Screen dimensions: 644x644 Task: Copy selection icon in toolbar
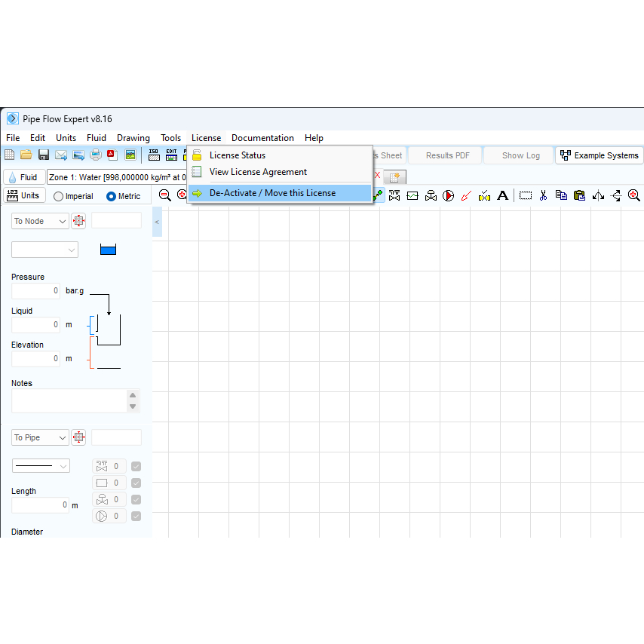point(561,195)
